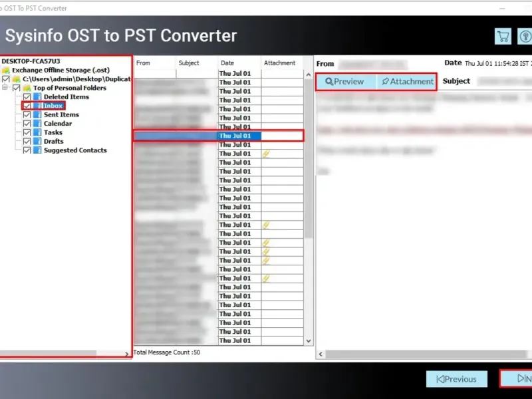Viewport: 532px width, 399px height.
Task: Click the preview pane horizontal scrollbar thumb
Action: (x=426, y=354)
